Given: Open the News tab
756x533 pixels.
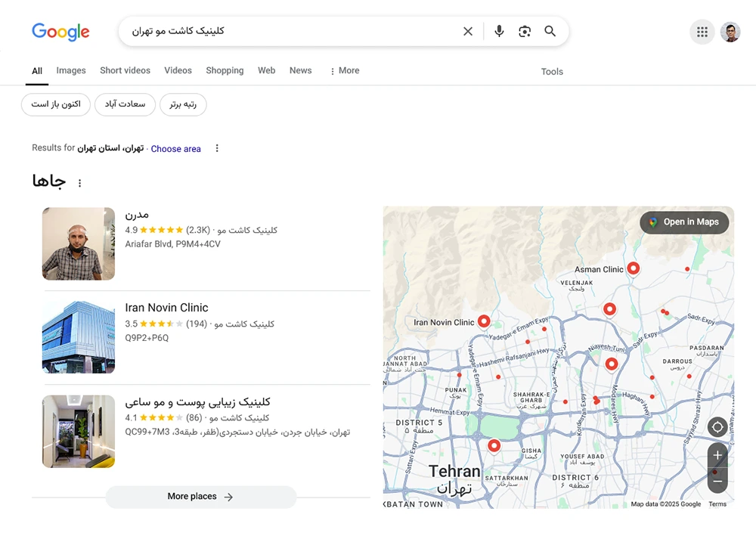Looking at the screenshot, I should point(300,70).
